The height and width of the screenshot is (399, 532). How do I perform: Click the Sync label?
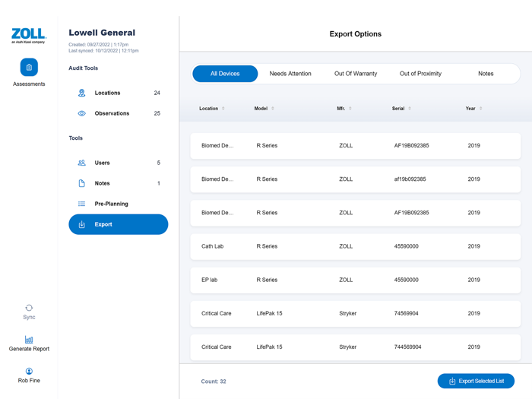point(29,317)
